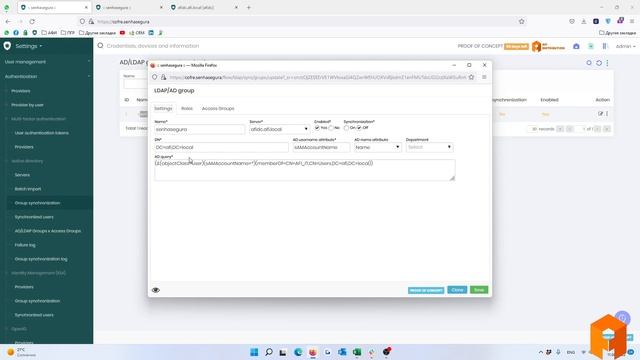The height and width of the screenshot is (360, 640).
Task: Click the circle icon above table
Action: point(589,63)
